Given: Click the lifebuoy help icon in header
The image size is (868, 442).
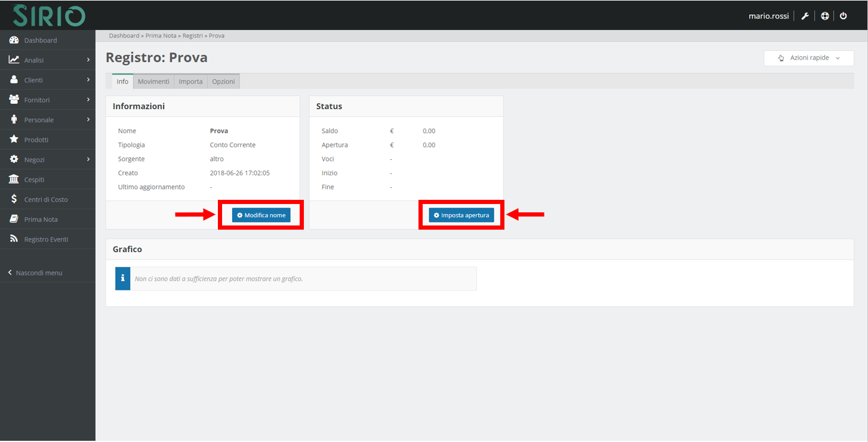Looking at the screenshot, I should pos(824,16).
